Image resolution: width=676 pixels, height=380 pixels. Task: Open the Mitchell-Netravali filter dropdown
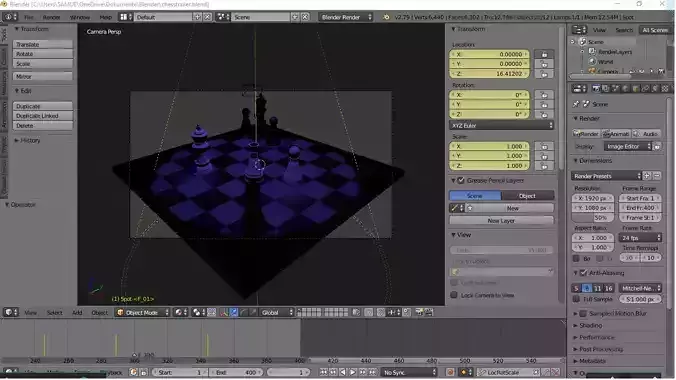click(640, 288)
